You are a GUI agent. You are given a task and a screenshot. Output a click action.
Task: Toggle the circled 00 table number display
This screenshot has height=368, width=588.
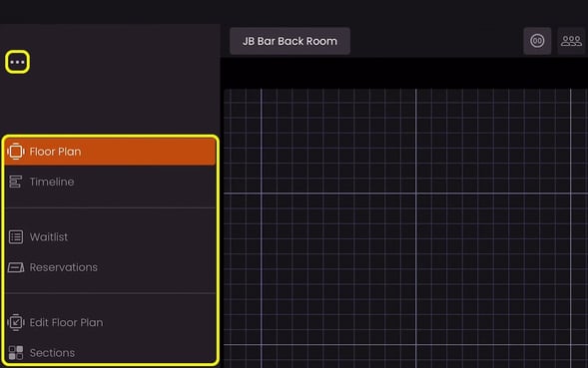click(537, 41)
